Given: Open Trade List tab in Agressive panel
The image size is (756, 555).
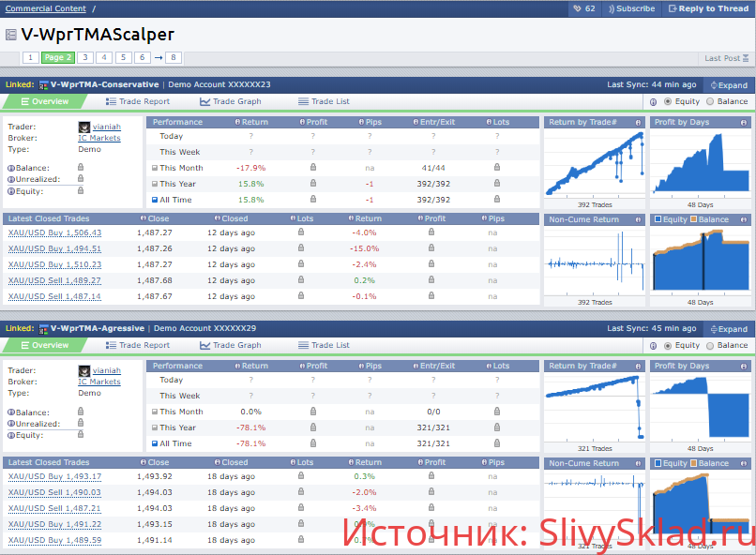Looking at the screenshot, I should [324, 345].
